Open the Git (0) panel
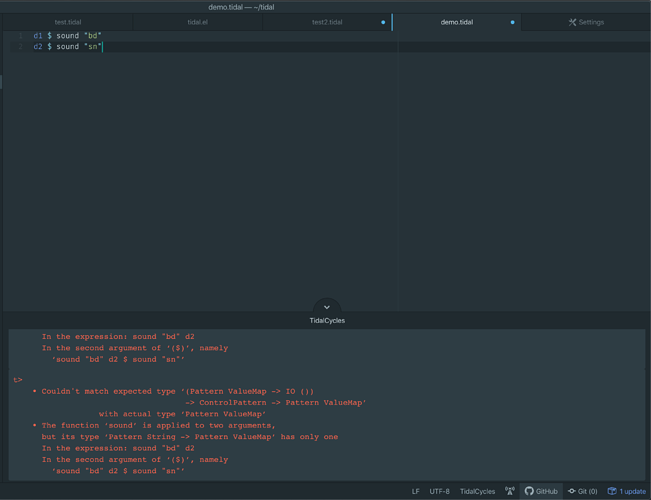 click(583, 491)
